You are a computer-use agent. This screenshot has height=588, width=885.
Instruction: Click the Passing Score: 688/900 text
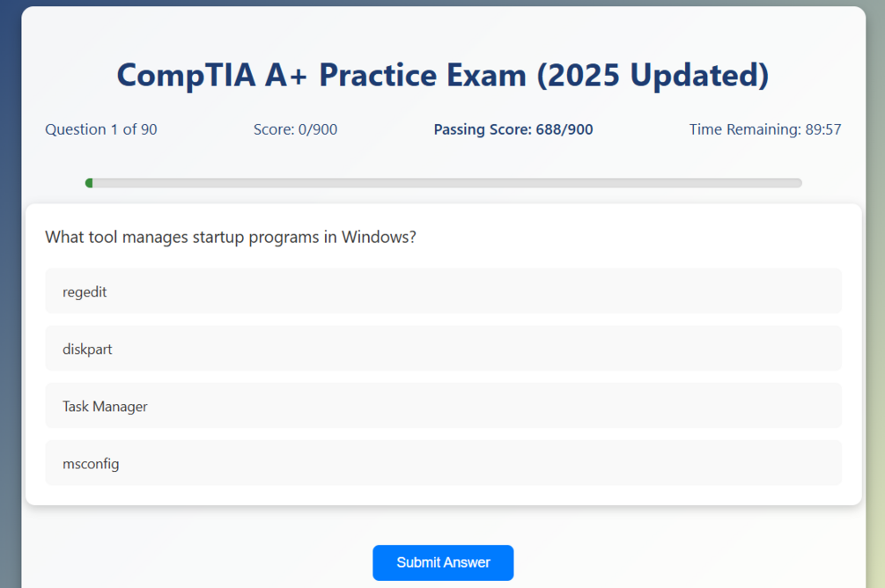click(513, 129)
